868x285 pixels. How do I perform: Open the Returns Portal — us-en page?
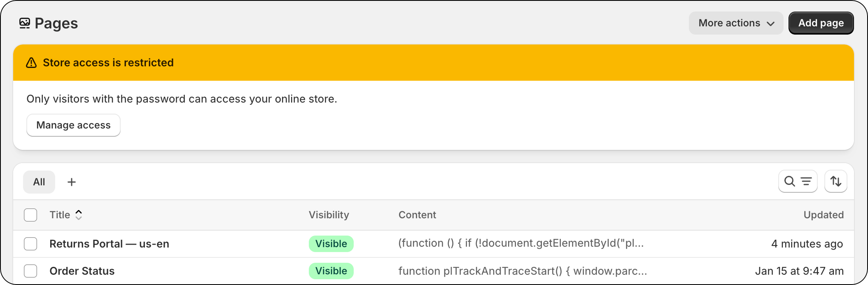click(x=109, y=244)
